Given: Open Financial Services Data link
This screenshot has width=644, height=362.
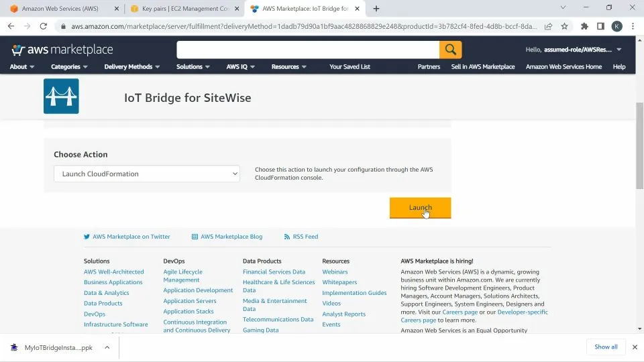Looking at the screenshot, I should pos(274,271).
